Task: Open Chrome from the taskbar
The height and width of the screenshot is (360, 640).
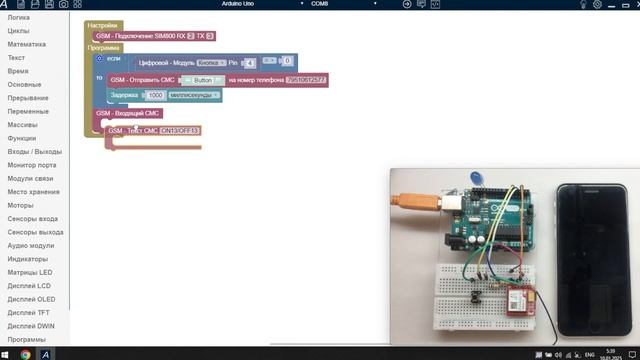Action: [25, 354]
